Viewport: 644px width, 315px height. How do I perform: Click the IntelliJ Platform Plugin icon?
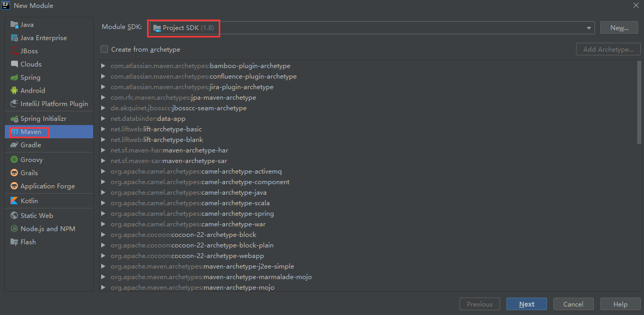tap(14, 104)
